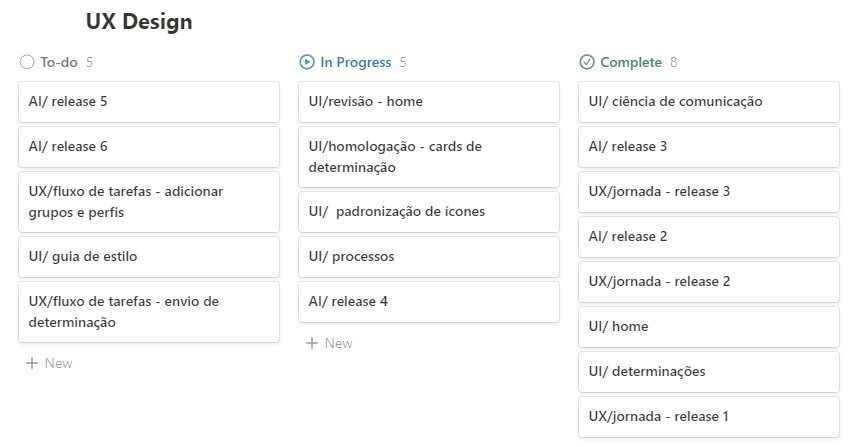855x447 pixels.
Task: Click the In Progress play status icon
Action: (x=307, y=62)
